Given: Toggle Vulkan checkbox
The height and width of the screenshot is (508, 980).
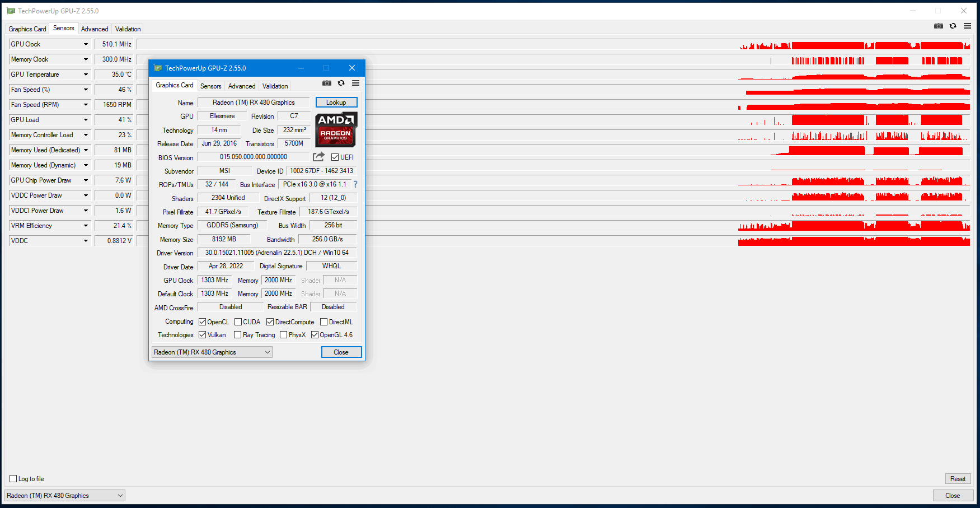Looking at the screenshot, I should (x=203, y=335).
